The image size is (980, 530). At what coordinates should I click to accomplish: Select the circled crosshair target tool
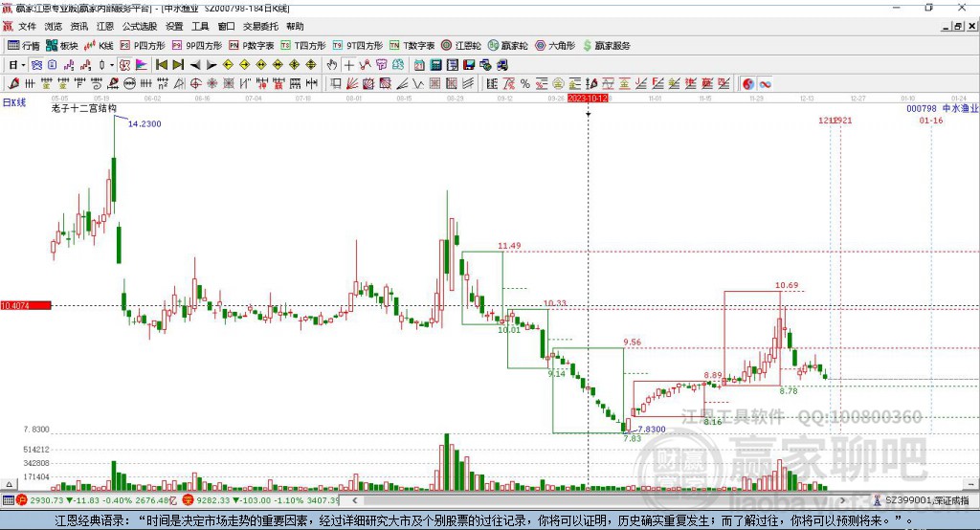click(195, 83)
